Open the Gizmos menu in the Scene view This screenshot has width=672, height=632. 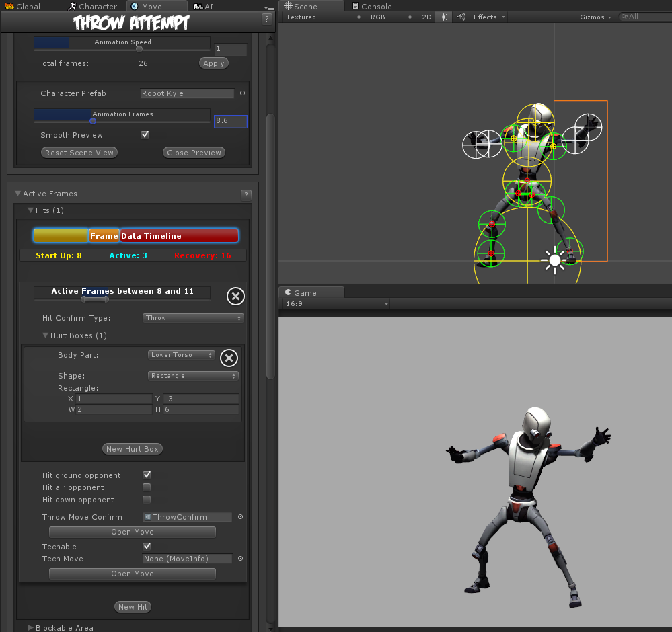[595, 17]
